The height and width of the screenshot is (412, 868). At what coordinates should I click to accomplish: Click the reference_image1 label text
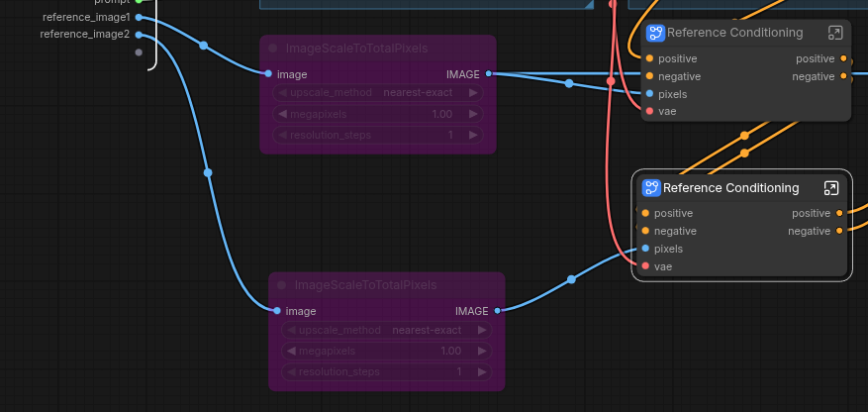[x=86, y=17]
